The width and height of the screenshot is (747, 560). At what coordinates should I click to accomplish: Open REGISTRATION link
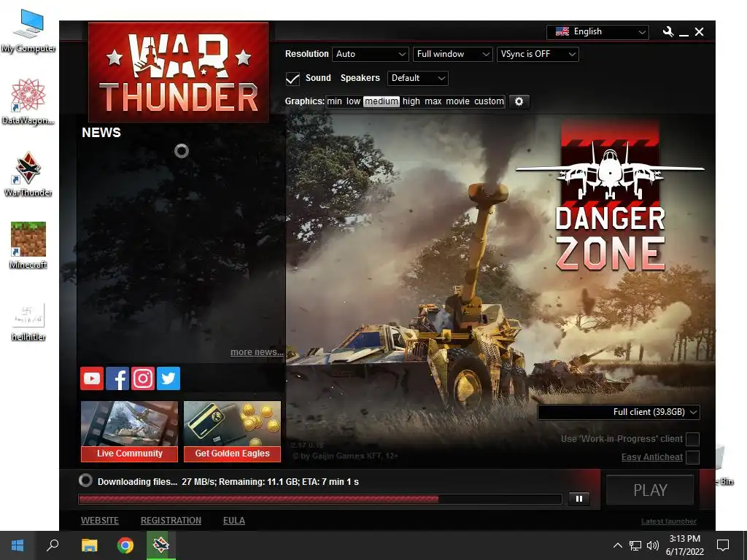(x=171, y=521)
